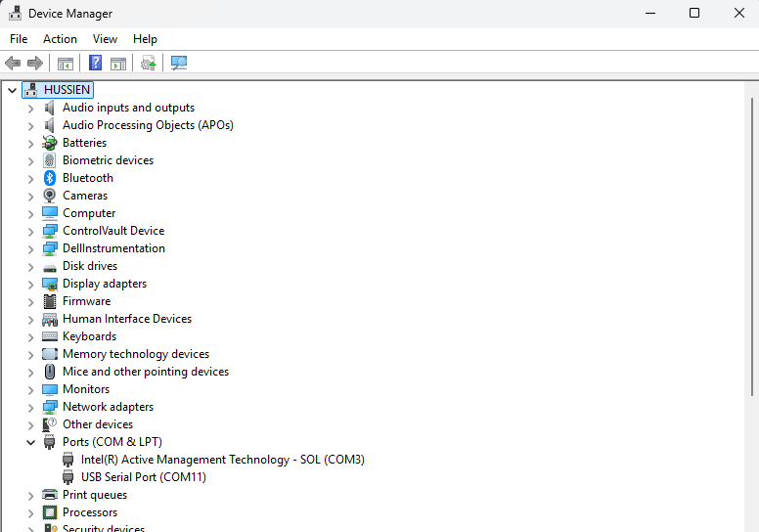Click the blue Help question mark icon
Image resolution: width=759 pixels, height=532 pixels.
[x=95, y=63]
